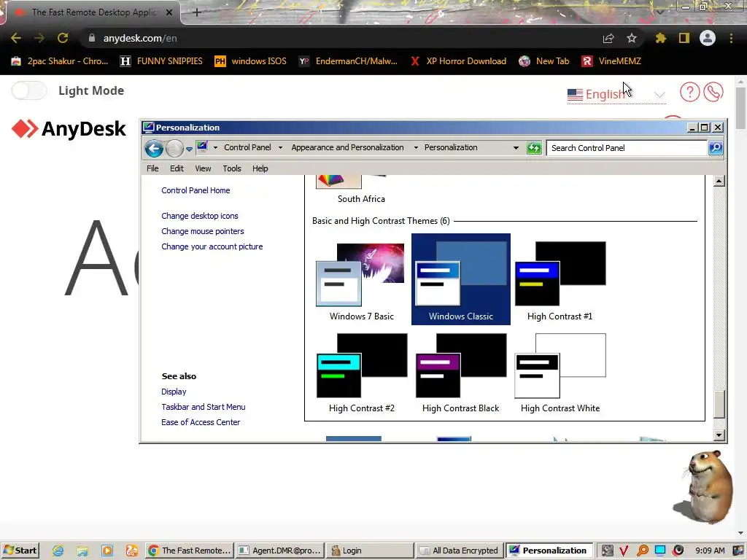The width and height of the screenshot is (747, 560).
Task: Bookmark this page with the star icon
Action: click(632, 38)
